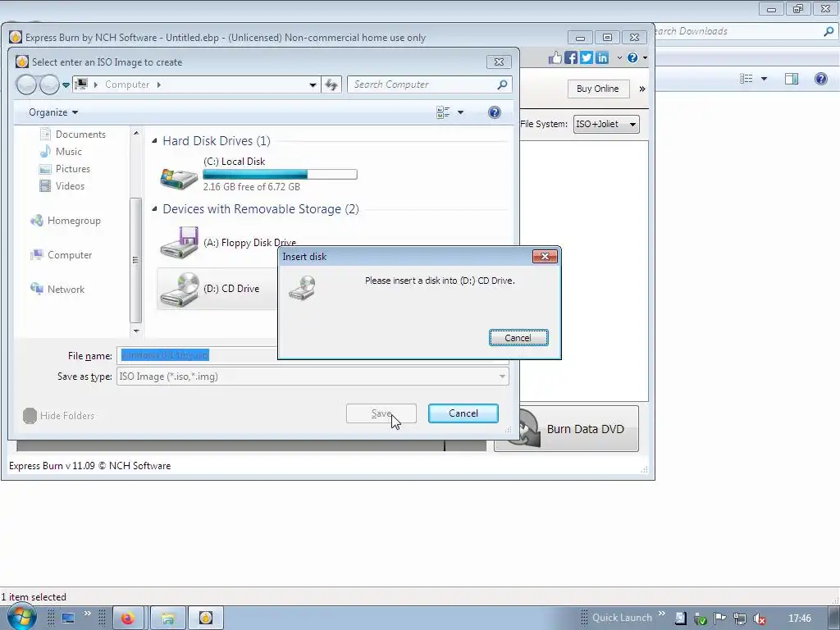Click Computer in the address breadcrumb

click(x=127, y=84)
